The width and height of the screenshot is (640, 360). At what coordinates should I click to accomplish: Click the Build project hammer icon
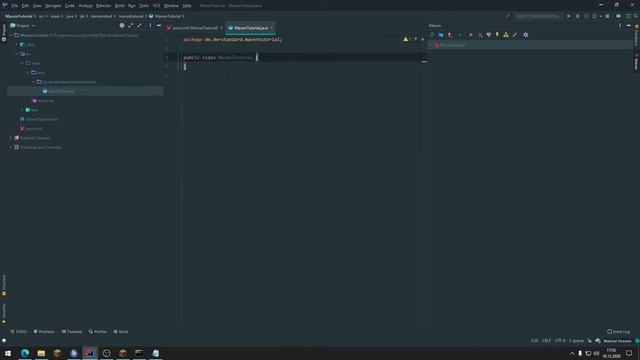pyautogui.click(x=507, y=16)
